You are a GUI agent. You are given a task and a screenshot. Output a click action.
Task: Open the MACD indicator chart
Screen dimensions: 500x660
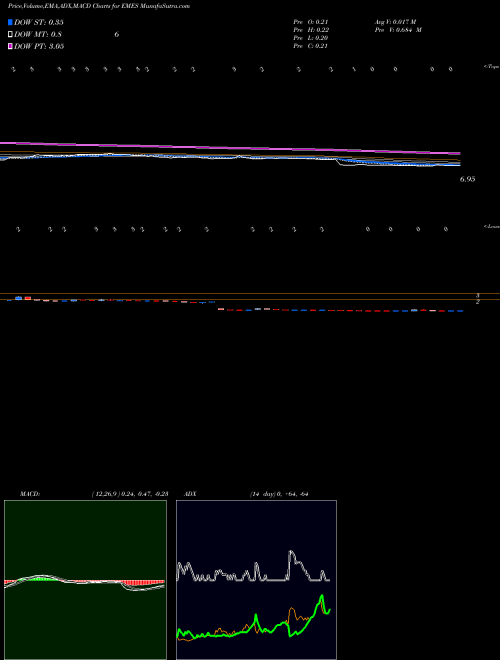pos(85,580)
